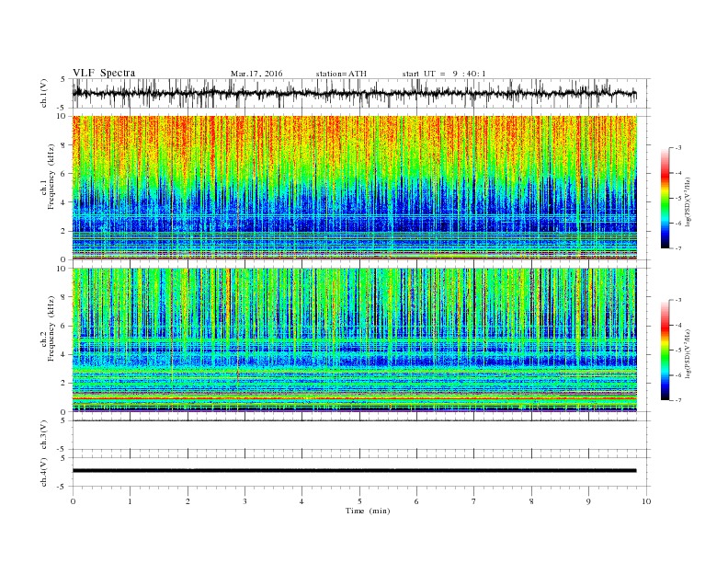Click the ch.2 "Frequency (kHz)" axis label
Screen dimensions: 728x563
51,327
